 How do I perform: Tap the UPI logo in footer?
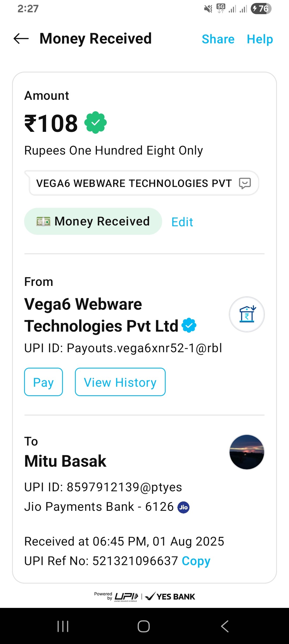[x=126, y=596]
